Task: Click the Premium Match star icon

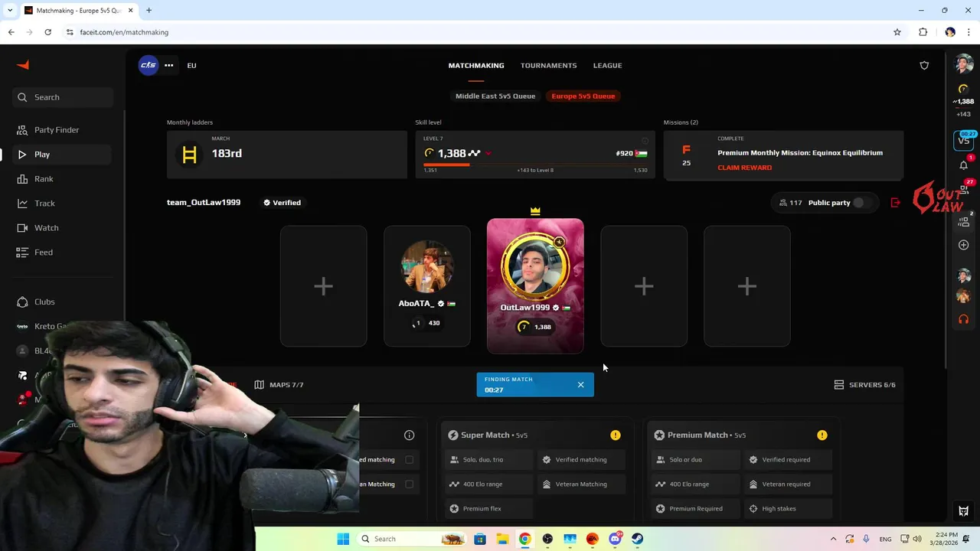Action: pyautogui.click(x=659, y=435)
